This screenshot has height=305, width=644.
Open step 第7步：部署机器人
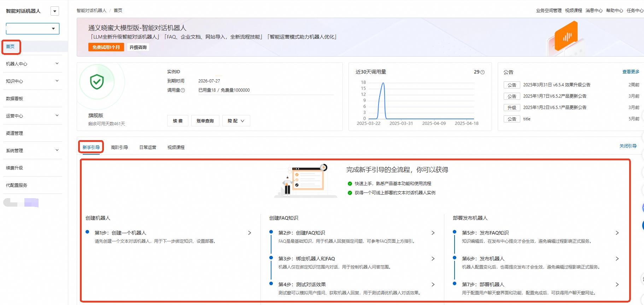483,284
